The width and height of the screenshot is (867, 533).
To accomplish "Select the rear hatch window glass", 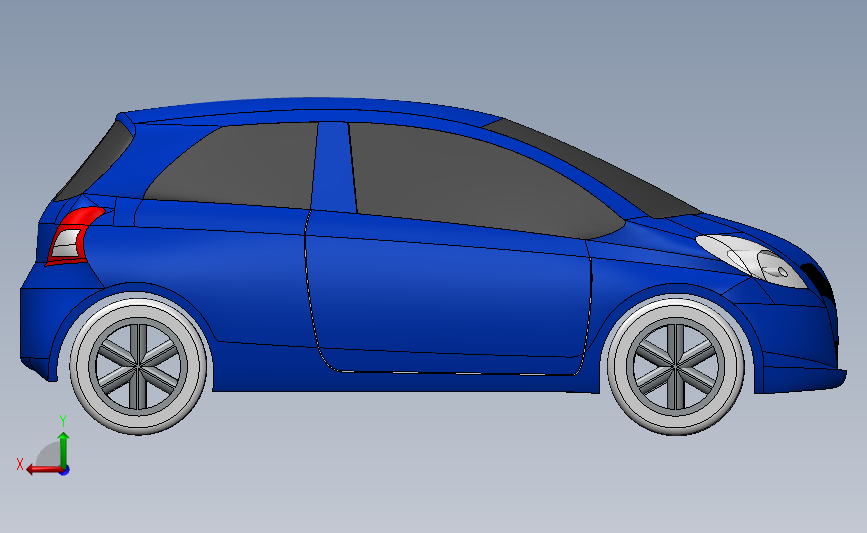I will 94,161.
